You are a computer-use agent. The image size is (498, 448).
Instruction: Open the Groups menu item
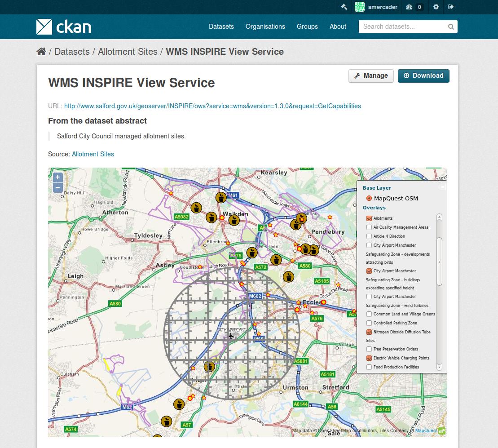coord(307,27)
